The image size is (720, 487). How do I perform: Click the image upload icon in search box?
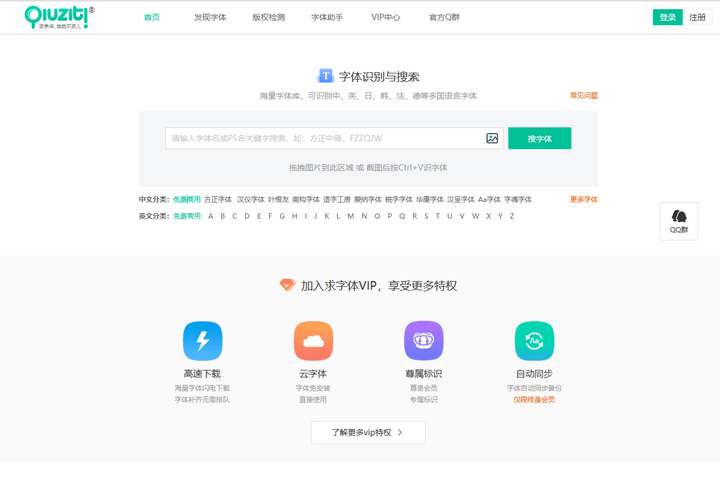[492, 138]
